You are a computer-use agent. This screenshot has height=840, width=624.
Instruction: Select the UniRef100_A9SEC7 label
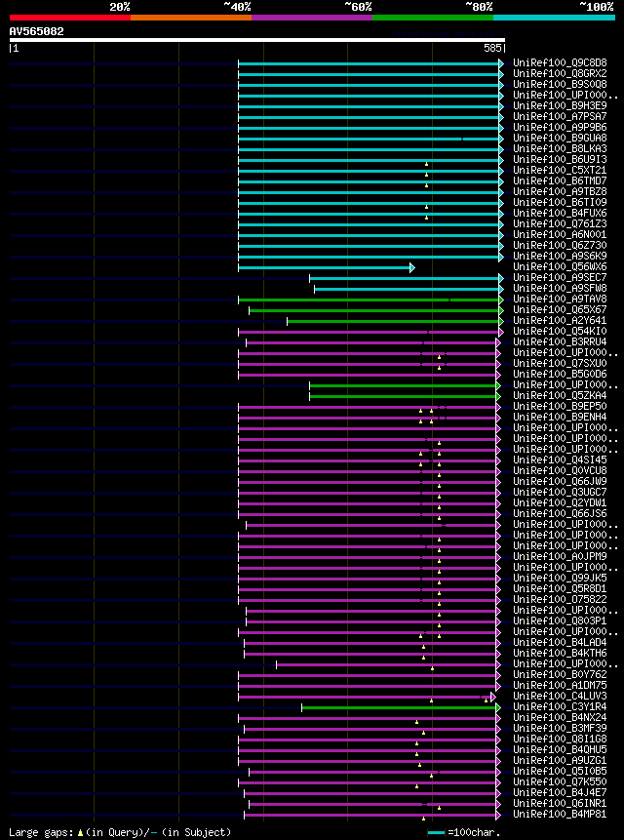(x=560, y=277)
